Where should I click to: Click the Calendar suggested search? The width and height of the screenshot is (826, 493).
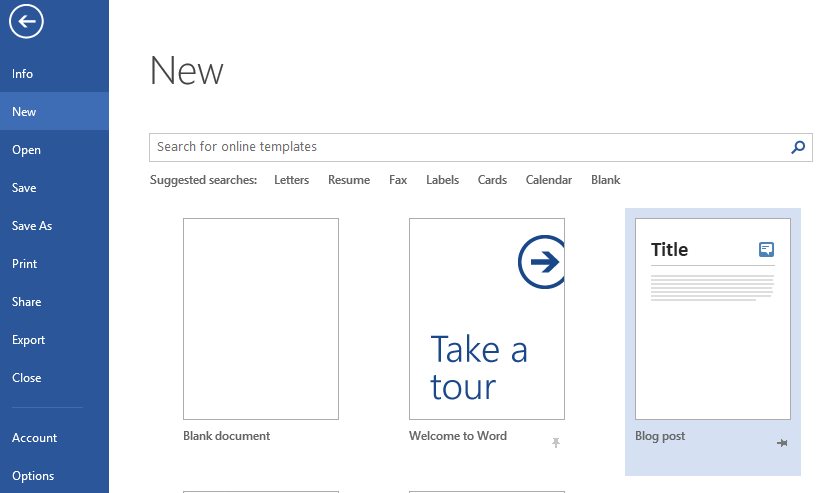(548, 180)
